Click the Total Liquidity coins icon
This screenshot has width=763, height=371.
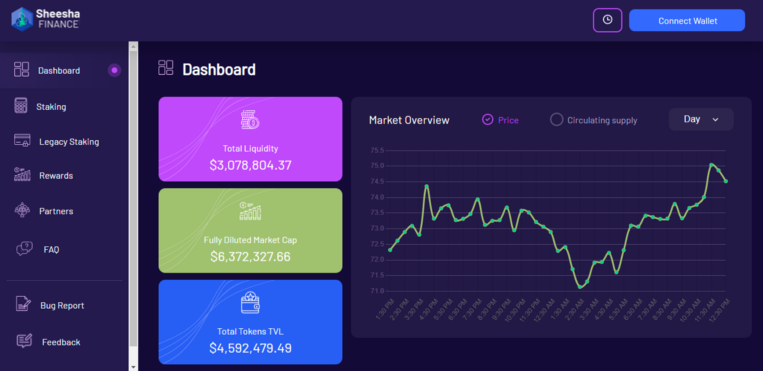250,120
